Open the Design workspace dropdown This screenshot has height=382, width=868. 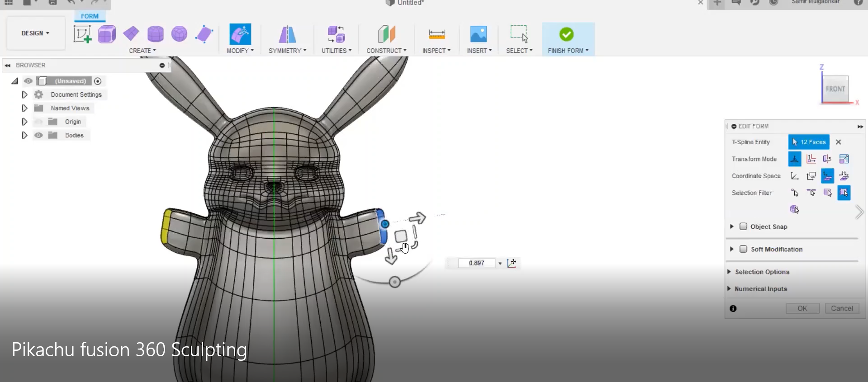coord(35,33)
